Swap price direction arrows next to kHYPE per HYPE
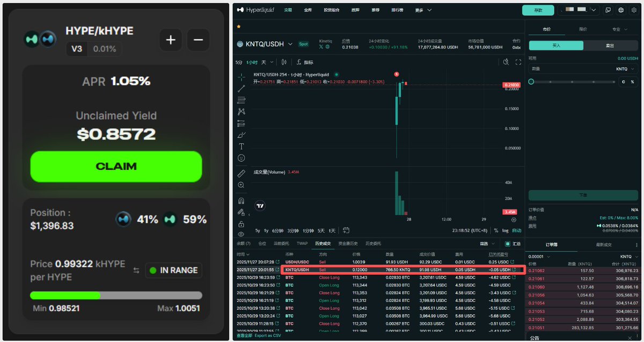 pos(136,271)
